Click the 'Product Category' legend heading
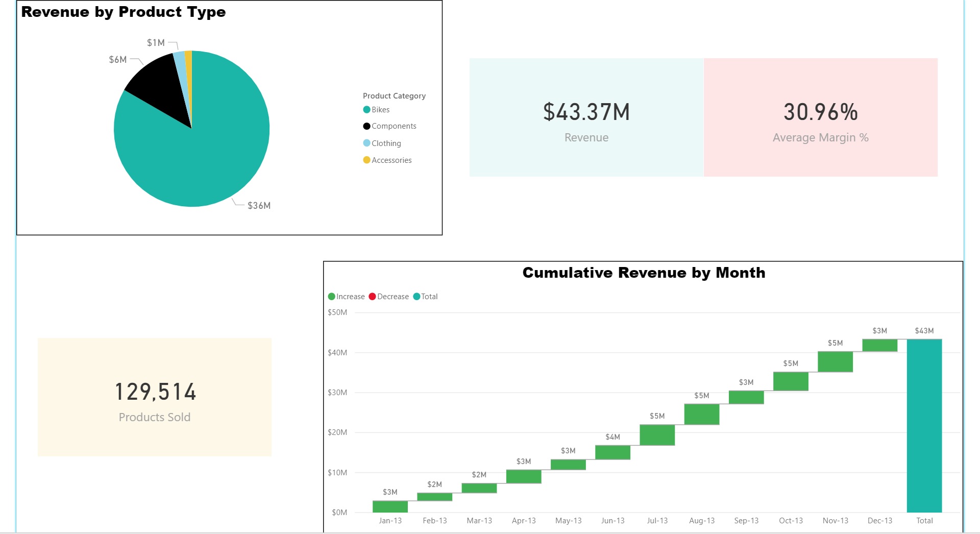 pyautogui.click(x=394, y=96)
